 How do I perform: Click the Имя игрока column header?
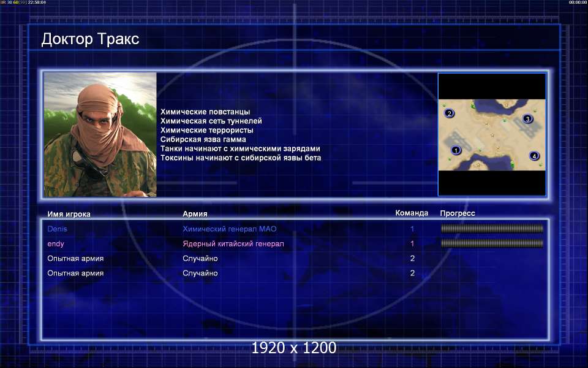(69, 214)
